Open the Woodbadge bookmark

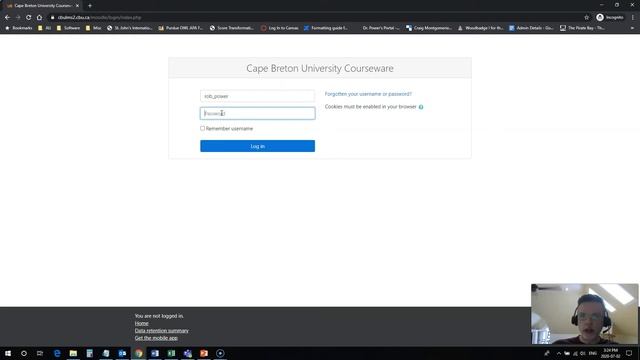[x=480, y=28]
